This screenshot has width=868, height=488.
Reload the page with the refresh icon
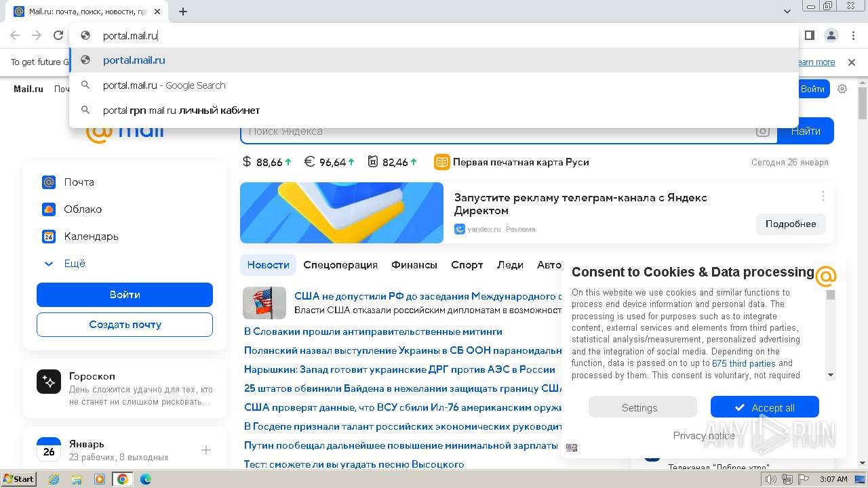(58, 35)
